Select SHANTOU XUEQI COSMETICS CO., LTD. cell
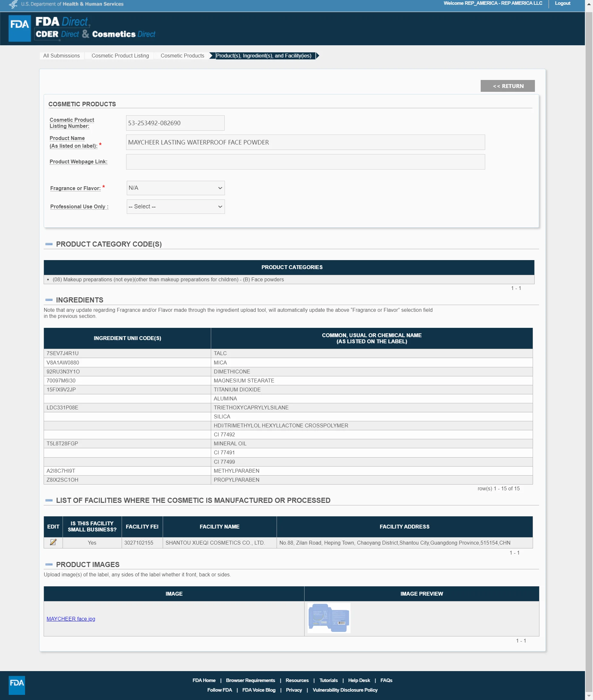 (x=219, y=543)
